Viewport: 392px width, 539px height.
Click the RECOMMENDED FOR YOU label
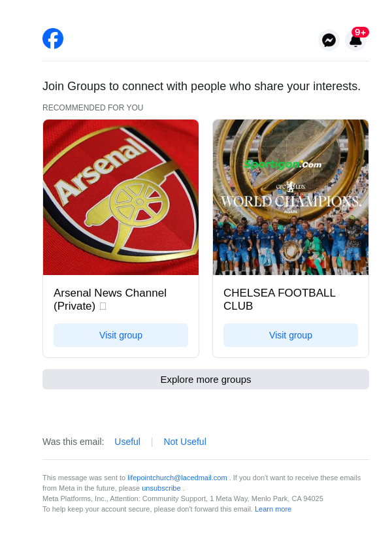[x=93, y=108]
